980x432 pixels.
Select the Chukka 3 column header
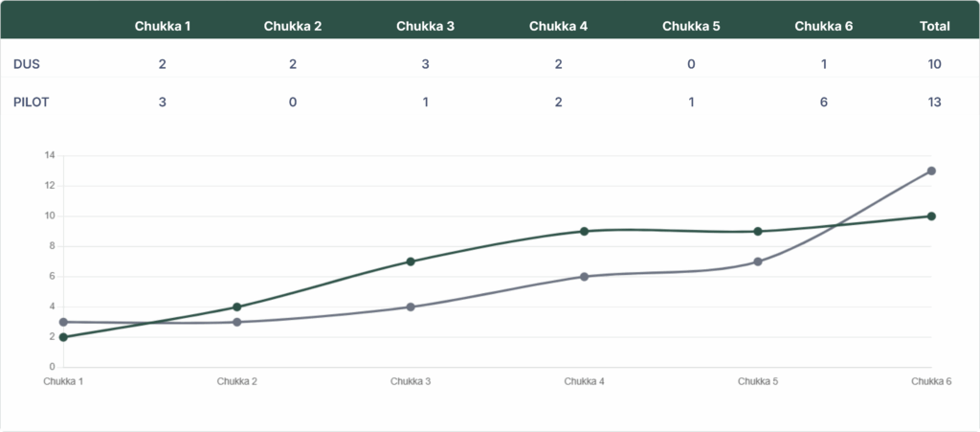coord(425,26)
